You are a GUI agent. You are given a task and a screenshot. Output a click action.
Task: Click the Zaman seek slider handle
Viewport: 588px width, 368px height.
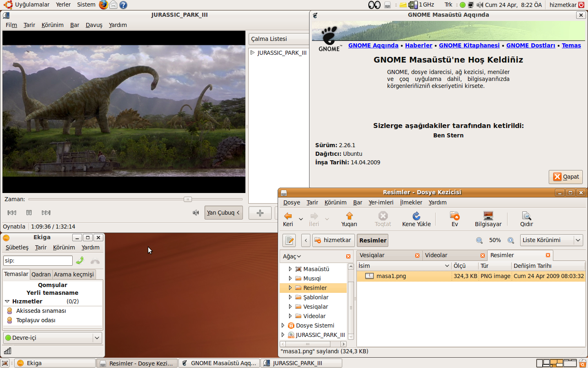(x=188, y=199)
